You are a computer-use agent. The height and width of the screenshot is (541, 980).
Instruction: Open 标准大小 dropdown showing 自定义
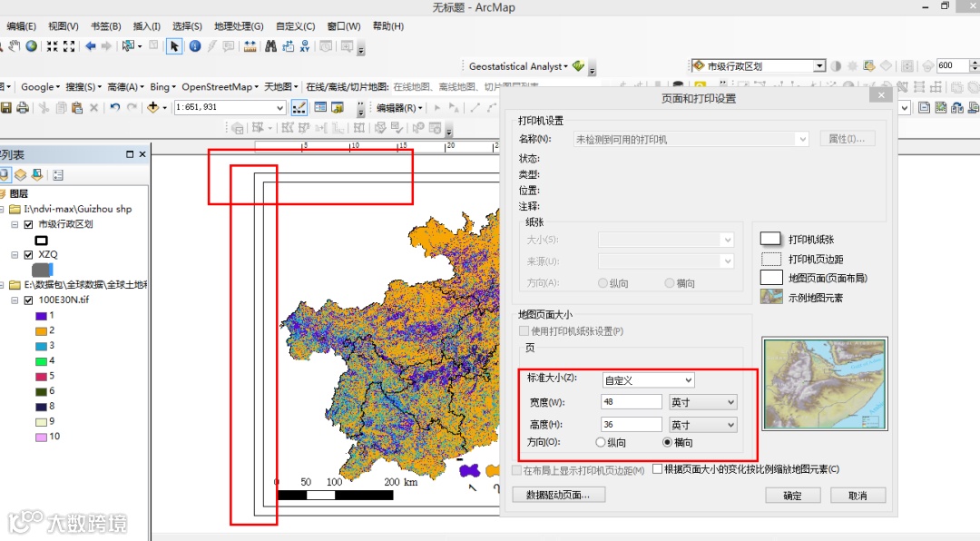[x=648, y=379]
